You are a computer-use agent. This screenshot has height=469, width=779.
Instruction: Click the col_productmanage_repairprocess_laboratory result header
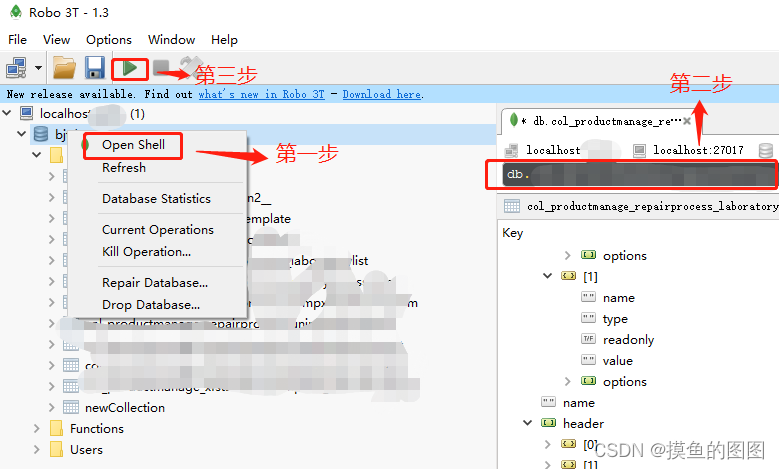coord(652,206)
